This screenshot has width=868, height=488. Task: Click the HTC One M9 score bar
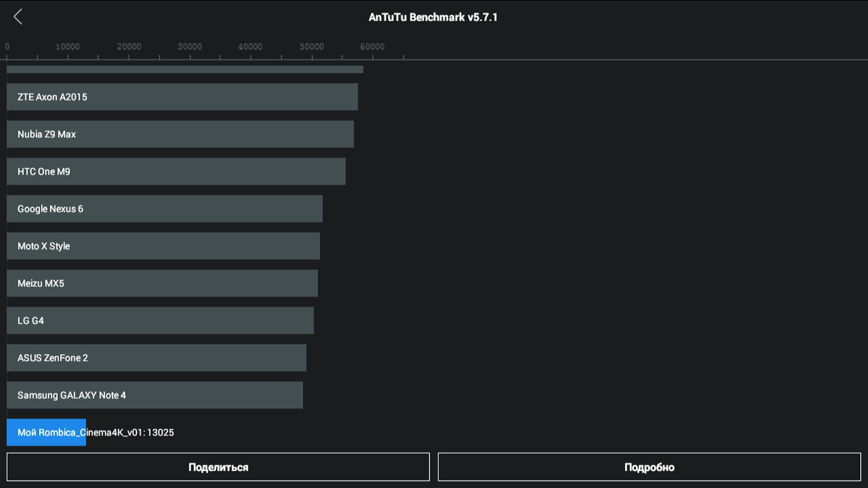coord(176,171)
